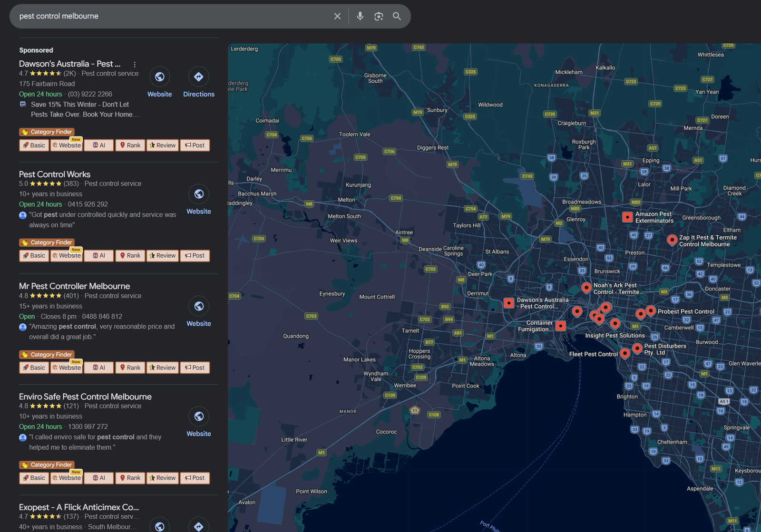Check Rank for Pest Control Works

click(130, 256)
